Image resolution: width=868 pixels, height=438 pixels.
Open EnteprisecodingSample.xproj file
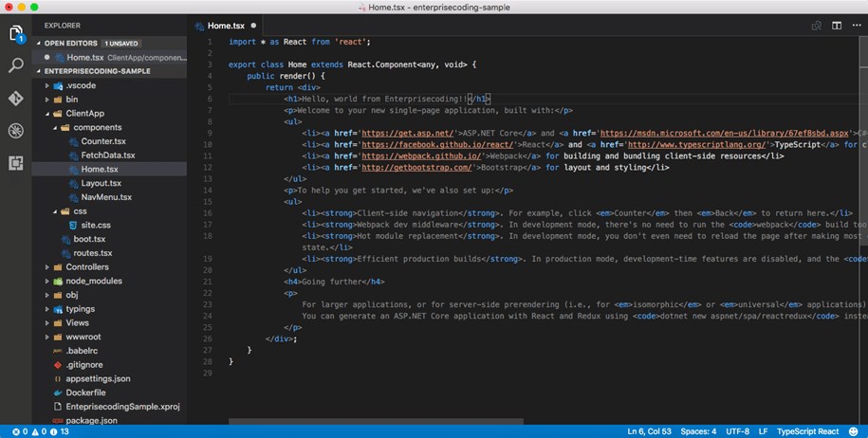tap(123, 407)
